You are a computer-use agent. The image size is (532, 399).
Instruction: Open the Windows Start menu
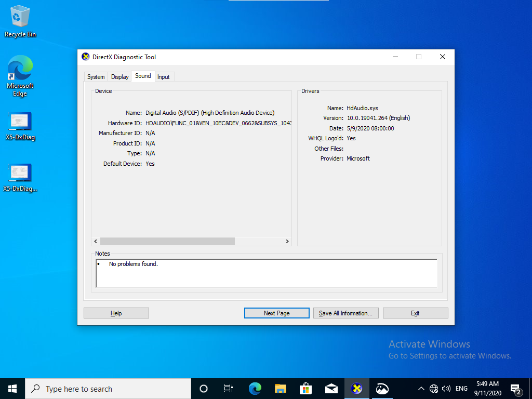(12, 389)
